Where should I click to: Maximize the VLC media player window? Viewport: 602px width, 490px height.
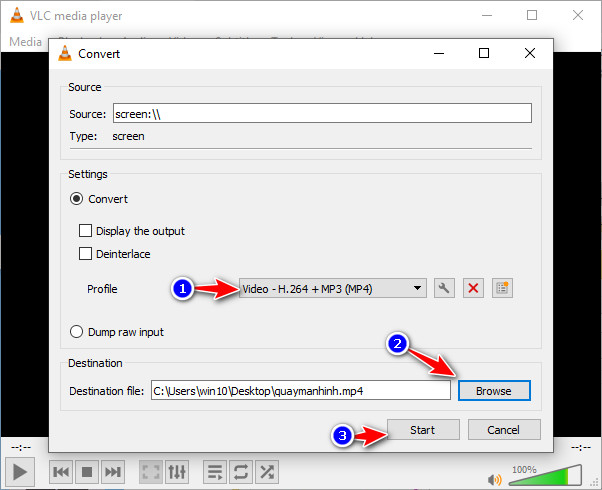pyautogui.click(x=532, y=15)
